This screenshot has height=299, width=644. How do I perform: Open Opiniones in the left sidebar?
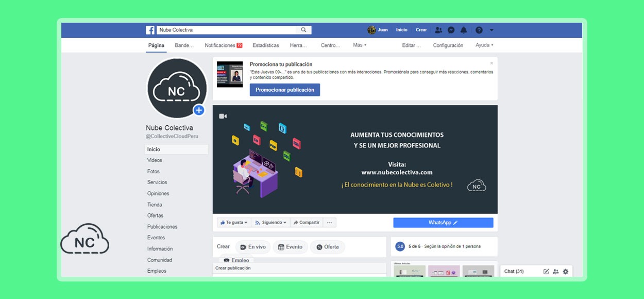pos(158,194)
